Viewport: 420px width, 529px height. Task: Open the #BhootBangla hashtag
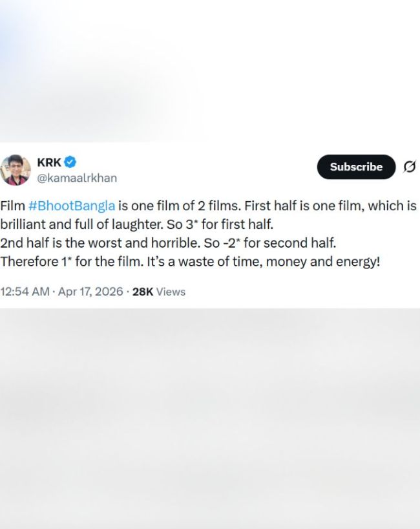tap(72, 206)
